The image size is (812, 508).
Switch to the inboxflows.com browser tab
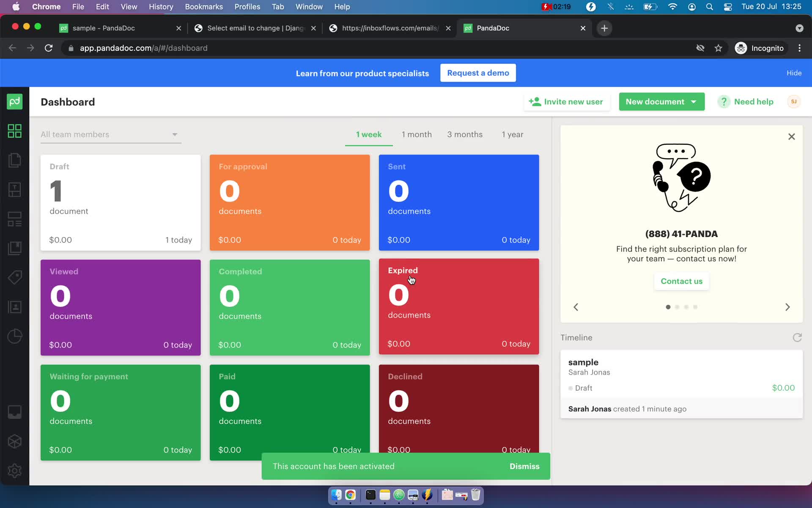click(x=389, y=28)
